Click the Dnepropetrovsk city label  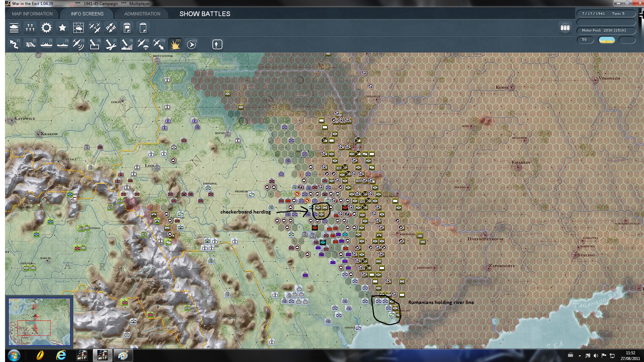485,239
